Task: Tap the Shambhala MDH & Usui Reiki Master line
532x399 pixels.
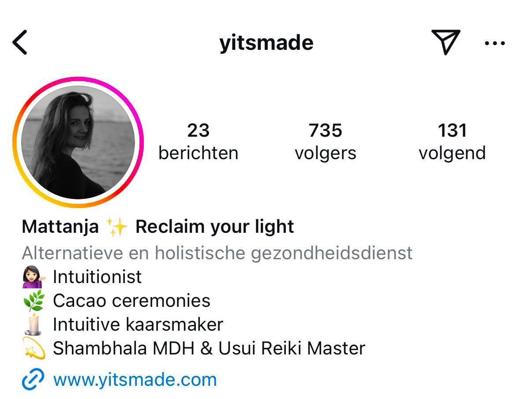Action: pos(209,348)
